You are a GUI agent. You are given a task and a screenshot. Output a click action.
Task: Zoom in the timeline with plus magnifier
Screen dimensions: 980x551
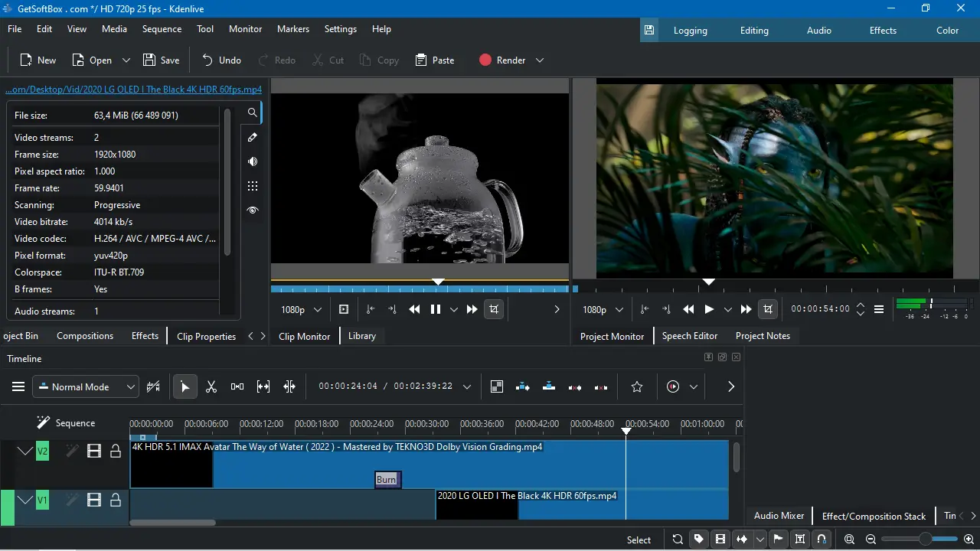coord(969,539)
